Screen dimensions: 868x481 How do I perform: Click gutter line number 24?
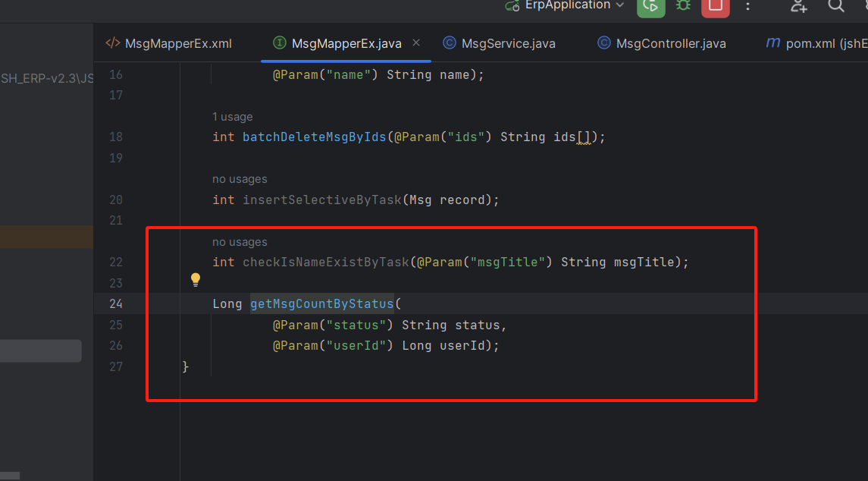[116, 303]
